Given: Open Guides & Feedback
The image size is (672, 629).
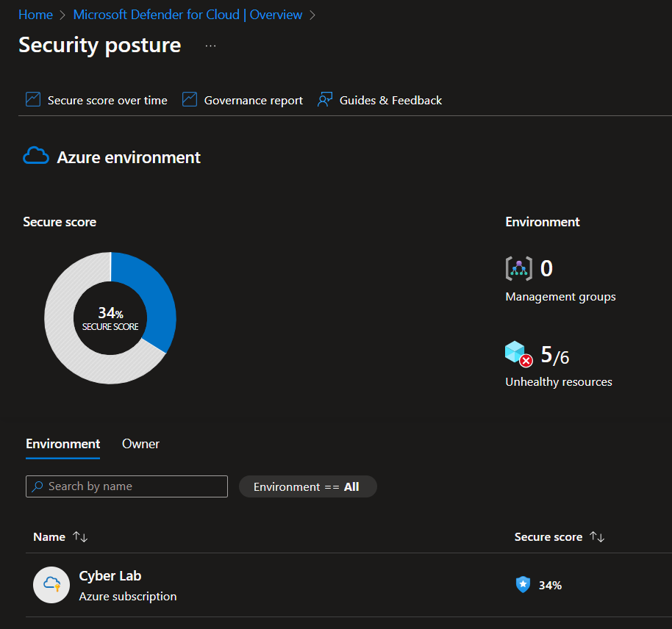Looking at the screenshot, I should [x=390, y=100].
